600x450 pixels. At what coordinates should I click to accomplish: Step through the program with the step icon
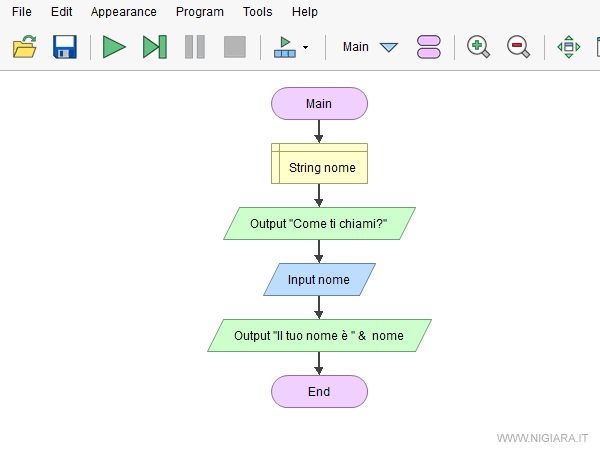tap(155, 46)
